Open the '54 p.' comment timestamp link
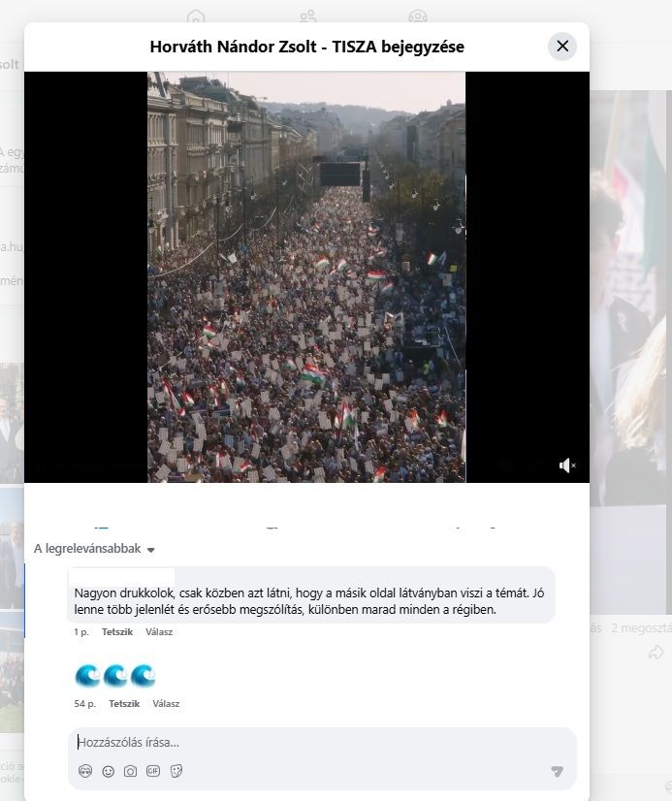672x801 pixels. [84, 703]
